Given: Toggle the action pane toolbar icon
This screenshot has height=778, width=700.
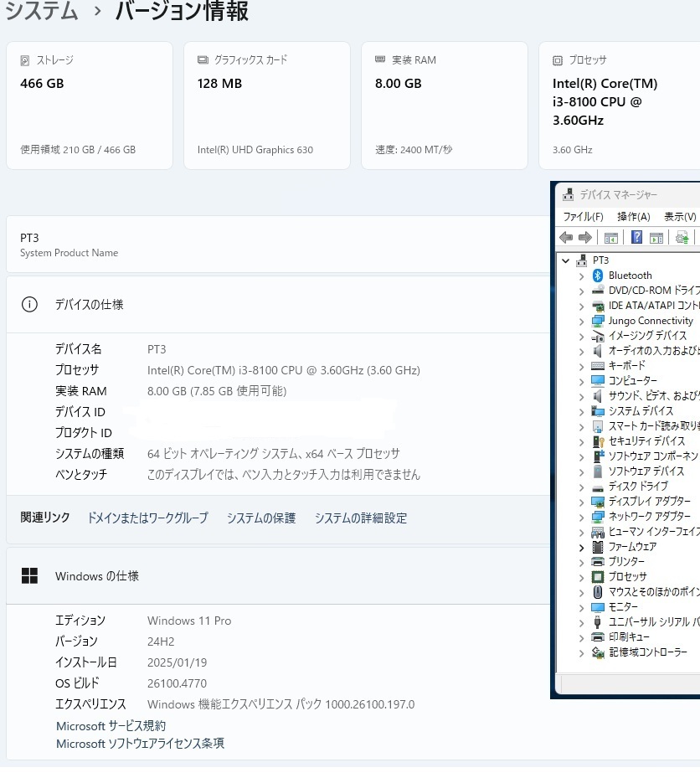Looking at the screenshot, I should click(x=656, y=238).
